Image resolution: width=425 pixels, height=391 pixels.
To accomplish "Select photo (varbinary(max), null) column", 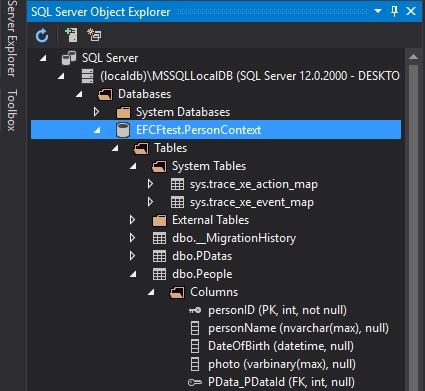I will point(282,364).
